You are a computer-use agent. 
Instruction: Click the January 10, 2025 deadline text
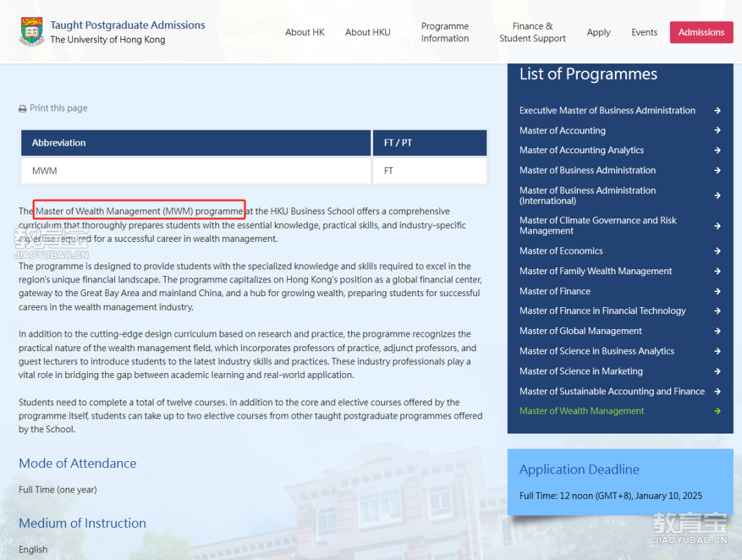668,495
